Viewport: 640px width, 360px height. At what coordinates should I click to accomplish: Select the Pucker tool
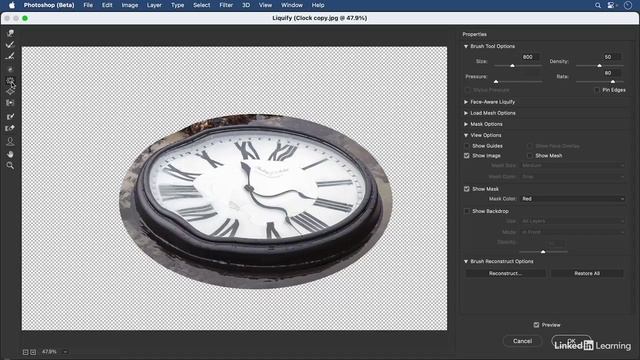(x=10, y=80)
